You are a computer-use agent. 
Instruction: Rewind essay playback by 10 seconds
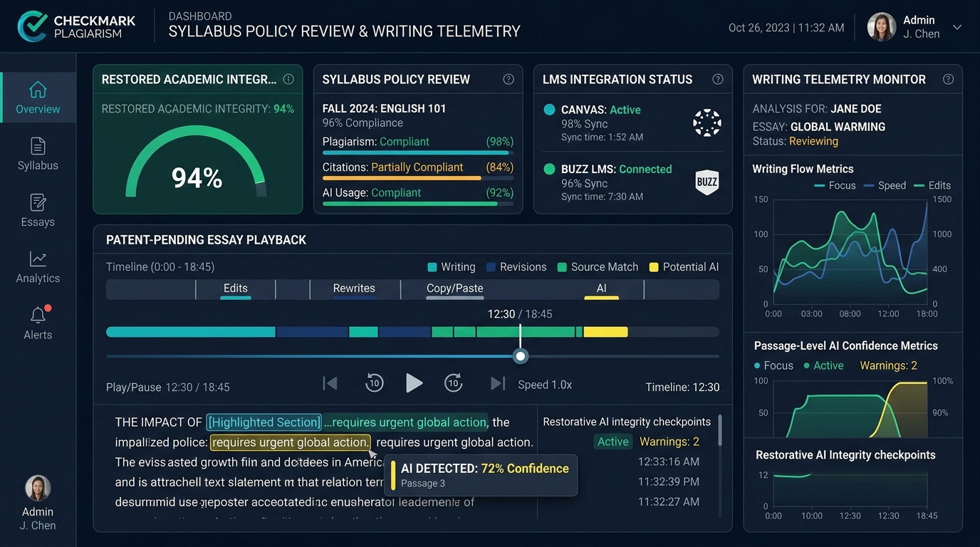coord(374,382)
